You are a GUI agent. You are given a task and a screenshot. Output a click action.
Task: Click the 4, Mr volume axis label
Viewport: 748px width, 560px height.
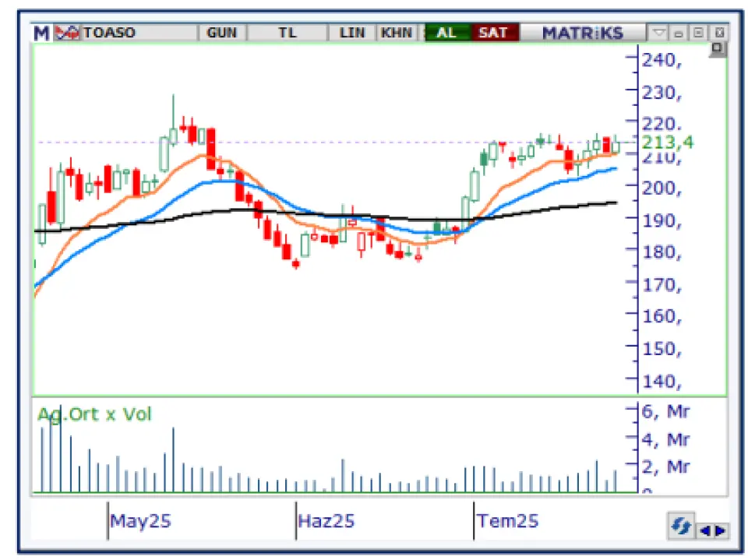[666, 439]
